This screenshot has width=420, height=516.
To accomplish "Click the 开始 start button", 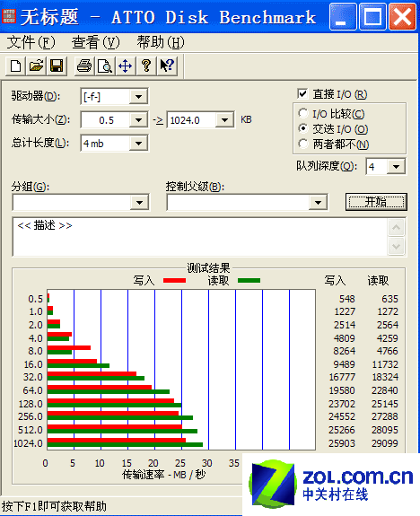I will (376, 201).
